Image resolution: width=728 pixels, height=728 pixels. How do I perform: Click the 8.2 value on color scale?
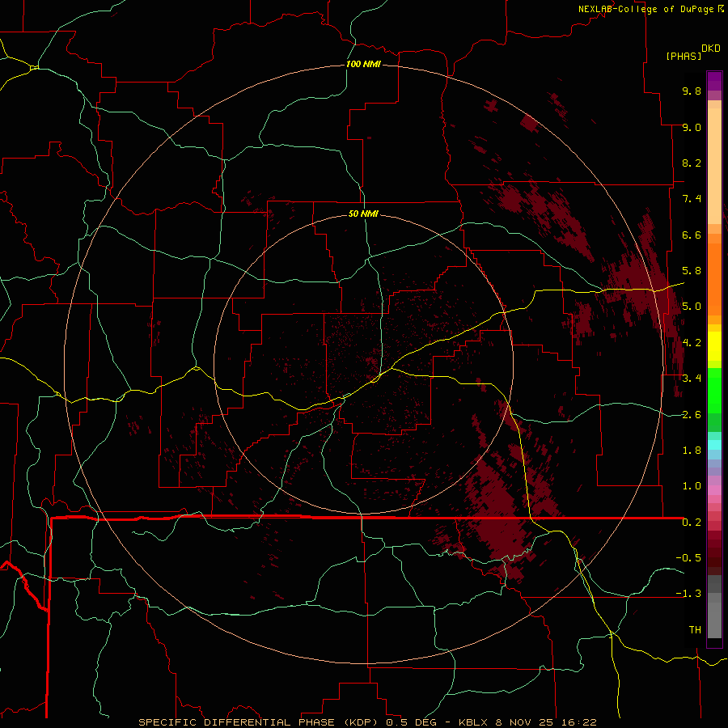point(692,163)
